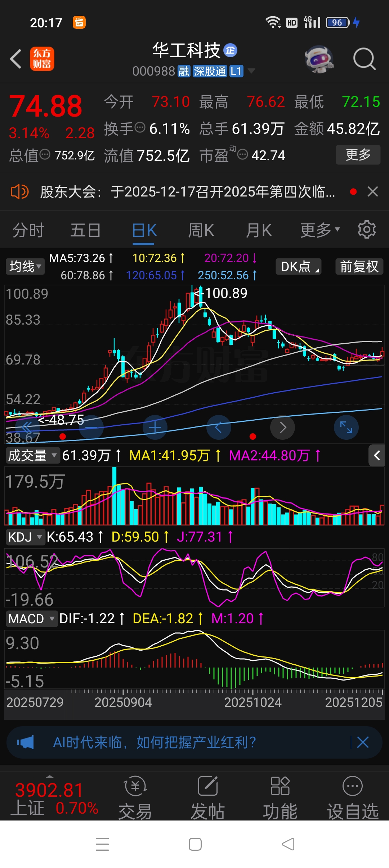Select the 日K tab
The width and height of the screenshot is (389, 868).
coord(144,230)
